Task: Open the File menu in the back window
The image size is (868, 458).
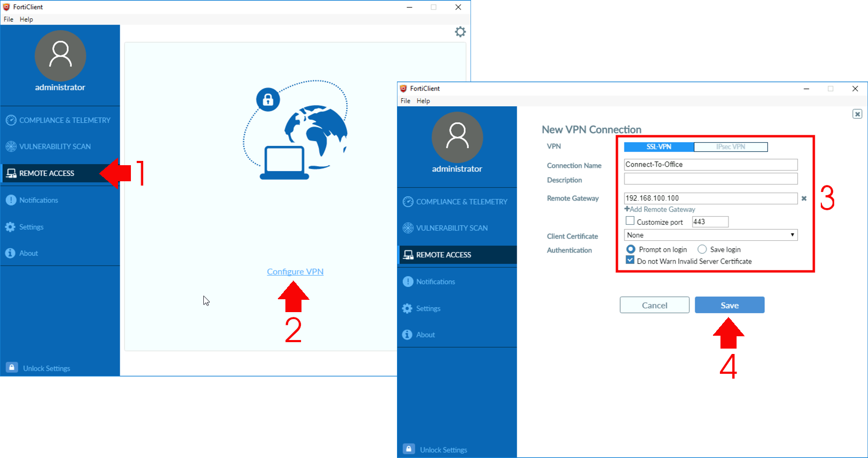Action: coord(9,19)
